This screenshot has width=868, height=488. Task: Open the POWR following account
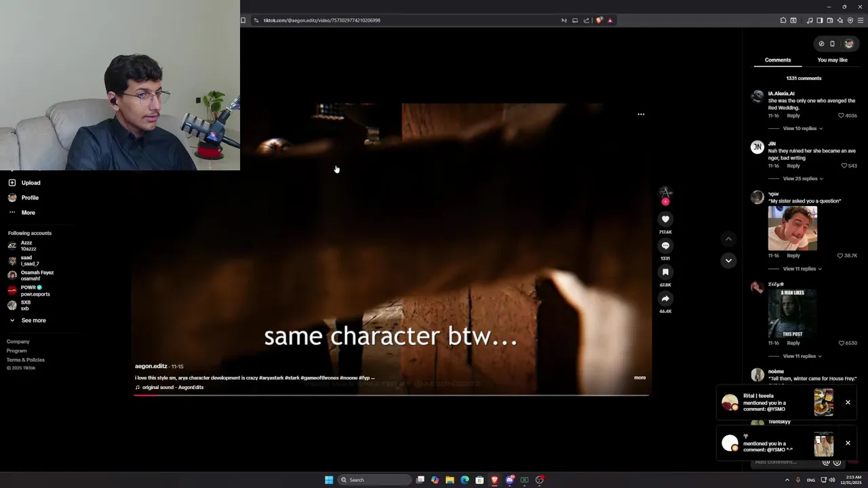[28, 290]
